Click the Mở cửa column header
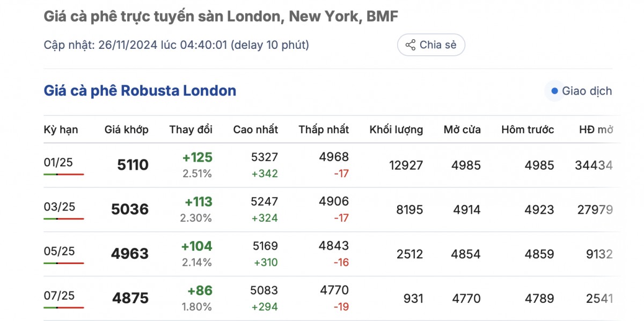Screen dimensions: 644x321 [462, 129]
